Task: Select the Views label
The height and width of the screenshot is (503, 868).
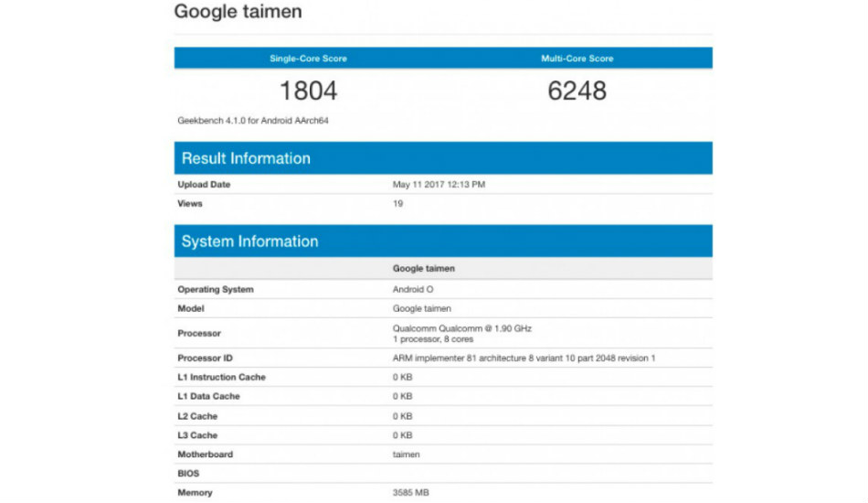Action: click(190, 204)
